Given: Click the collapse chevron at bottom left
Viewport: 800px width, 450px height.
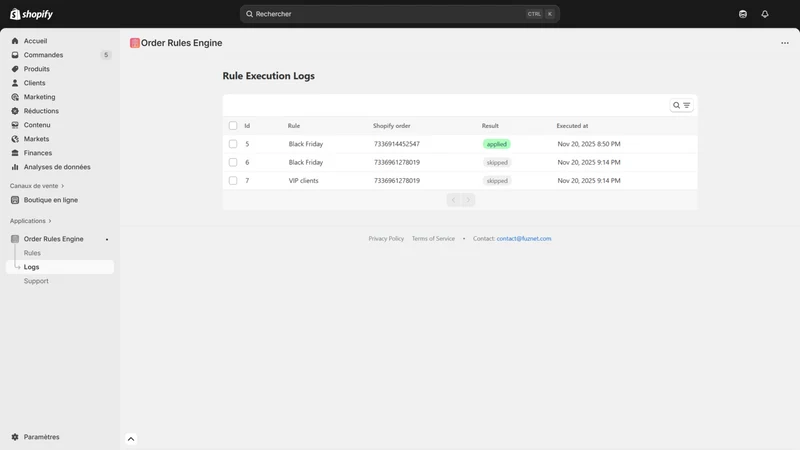Looking at the screenshot, I should [x=131, y=439].
